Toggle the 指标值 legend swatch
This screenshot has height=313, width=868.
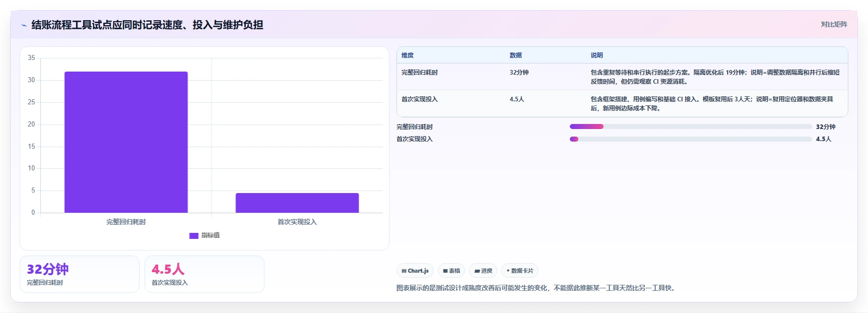click(x=193, y=235)
